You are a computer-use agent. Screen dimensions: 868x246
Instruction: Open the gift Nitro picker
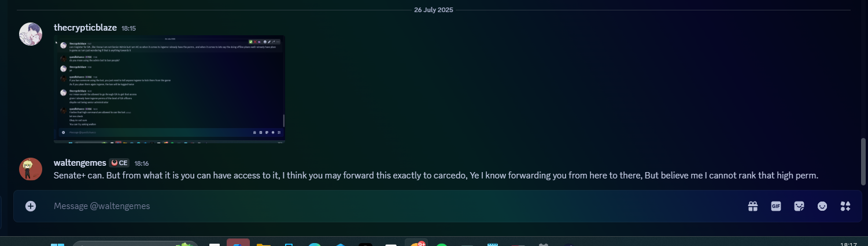pos(752,206)
